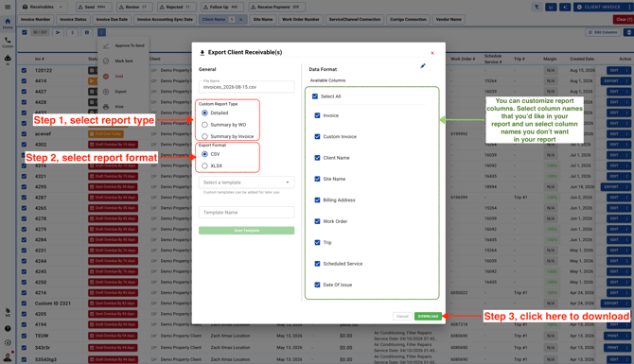Screen dimensions: 634x364
Task: Open the chart analytics icon button
Action: pyautogui.click(x=551, y=7)
